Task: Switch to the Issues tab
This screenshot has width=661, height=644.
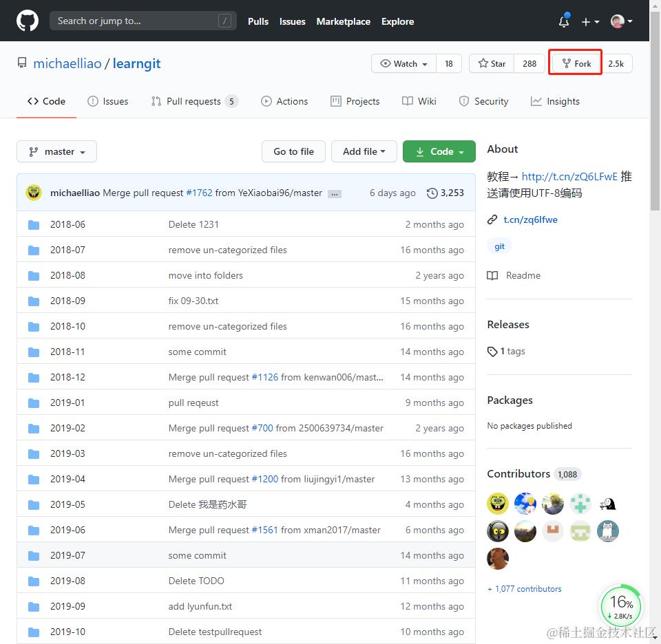Action: coord(107,102)
